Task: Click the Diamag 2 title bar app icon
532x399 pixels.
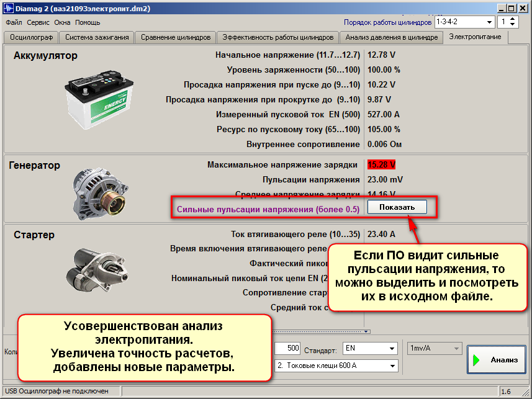Action: click(x=9, y=9)
